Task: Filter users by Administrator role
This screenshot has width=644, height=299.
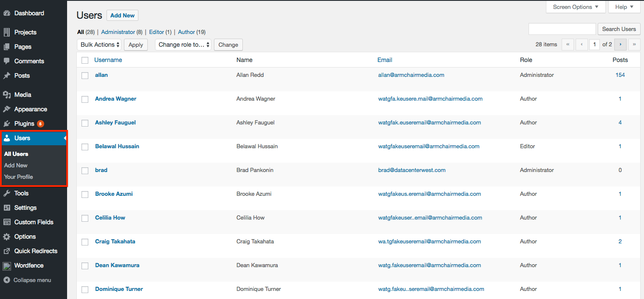Action: tap(118, 32)
